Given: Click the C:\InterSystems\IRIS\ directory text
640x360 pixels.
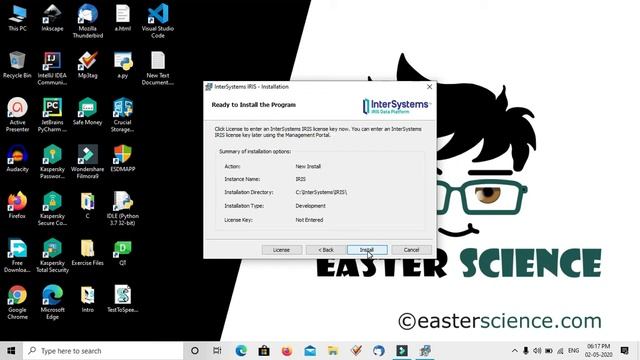Looking at the screenshot, I should tap(321, 192).
